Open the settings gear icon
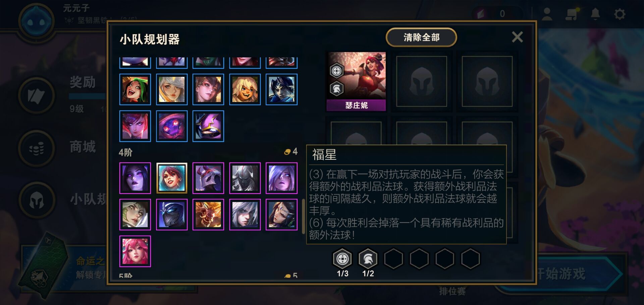Image resolution: width=644 pixels, height=305 pixels. [x=620, y=14]
